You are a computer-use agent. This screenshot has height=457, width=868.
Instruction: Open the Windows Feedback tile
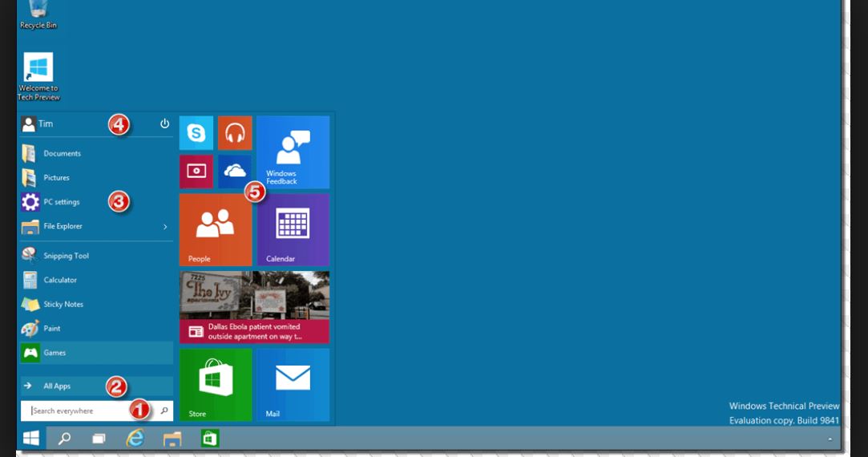pyautogui.click(x=293, y=152)
